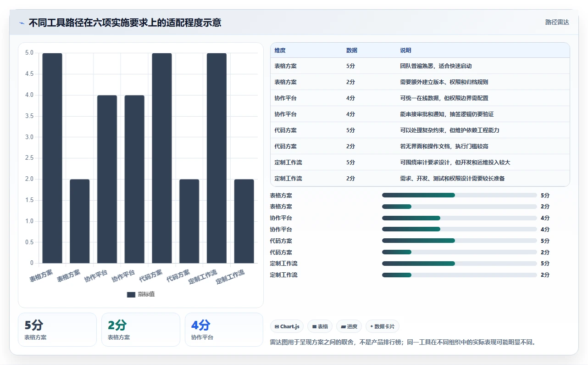Viewport: 588px width, 365px height.
Task: Click the 表格方案 chart bar with value 5
Action: coord(52,158)
